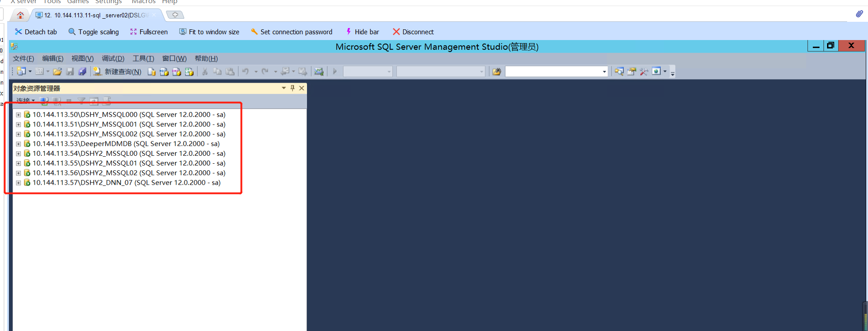868x331 pixels.
Task: Click the Save All icon
Action: point(82,71)
